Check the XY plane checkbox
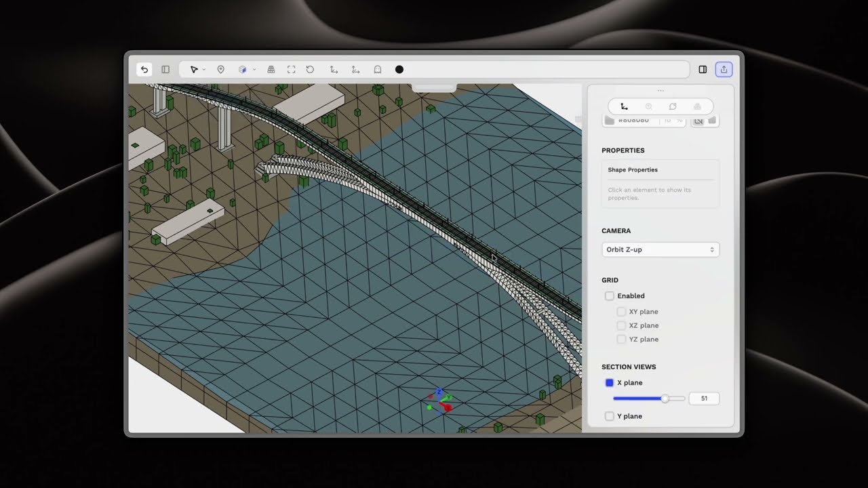The width and height of the screenshot is (868, 488). click(621, 312)
